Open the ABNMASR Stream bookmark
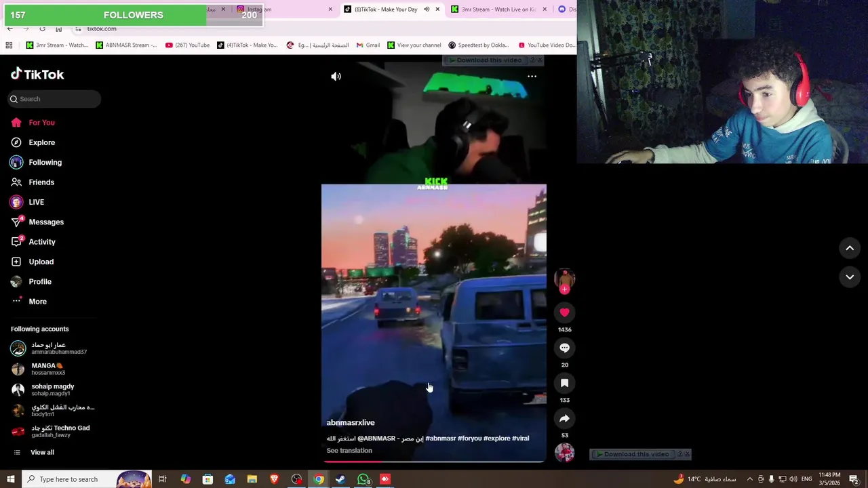Image resolution: width=868 pixels, height=488 pixels. tap(126, 45)
